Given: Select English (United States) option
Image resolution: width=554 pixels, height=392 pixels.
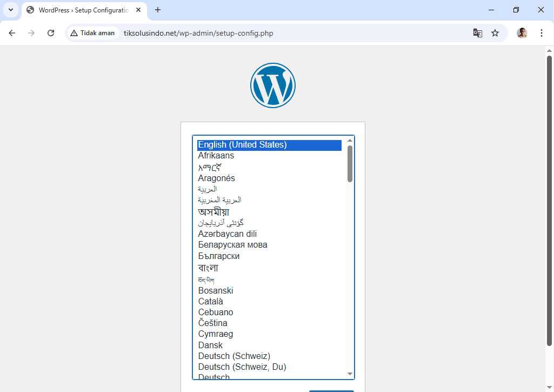Looking at the screenshot, I should 242,145.
